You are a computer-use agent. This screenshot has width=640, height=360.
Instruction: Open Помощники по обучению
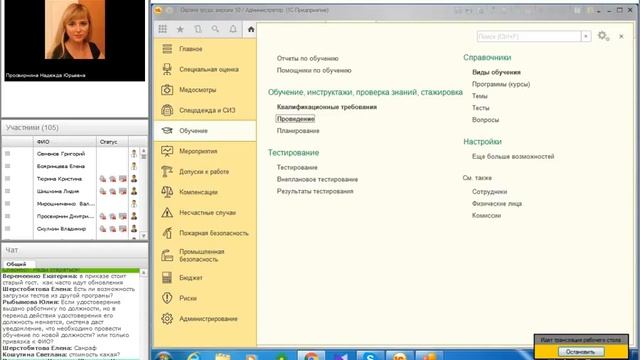(x=314, y=70)
